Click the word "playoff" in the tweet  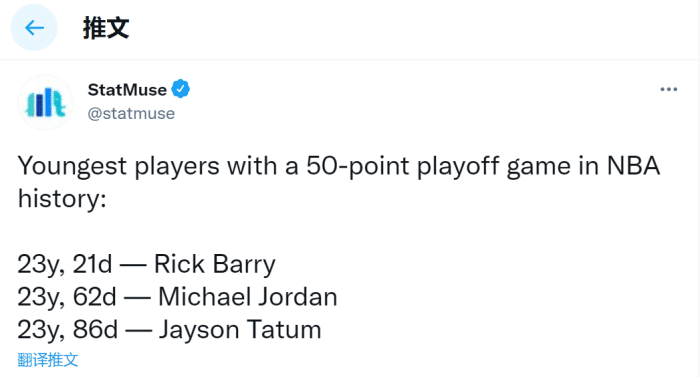point(458,167)
